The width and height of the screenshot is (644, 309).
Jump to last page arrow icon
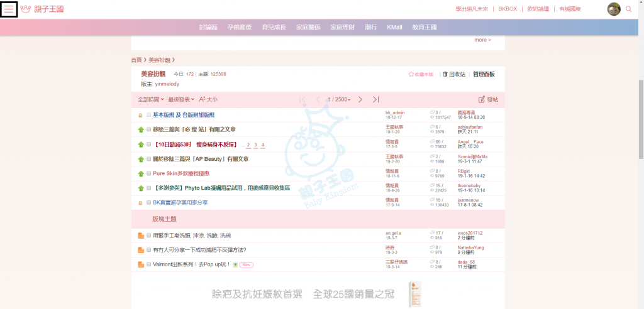coord(376,99)
